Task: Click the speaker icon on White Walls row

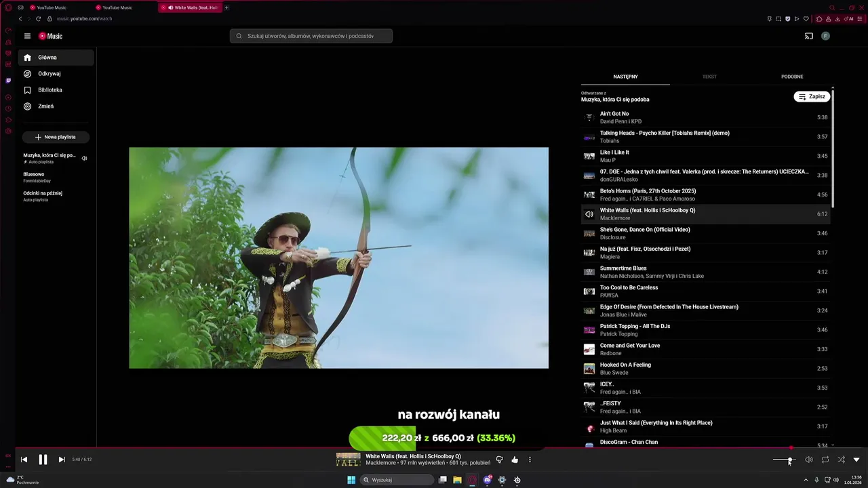Action: [x=589, y=214]
